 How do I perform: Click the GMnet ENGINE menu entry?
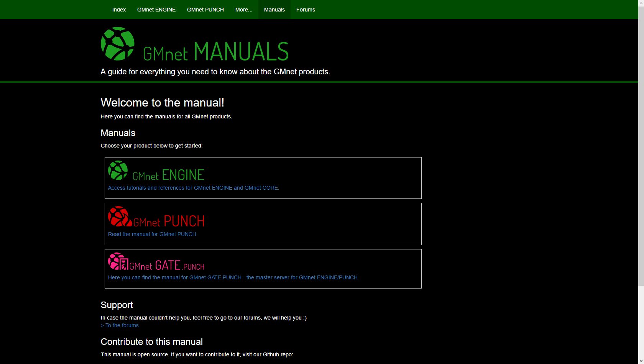(156, 9)
